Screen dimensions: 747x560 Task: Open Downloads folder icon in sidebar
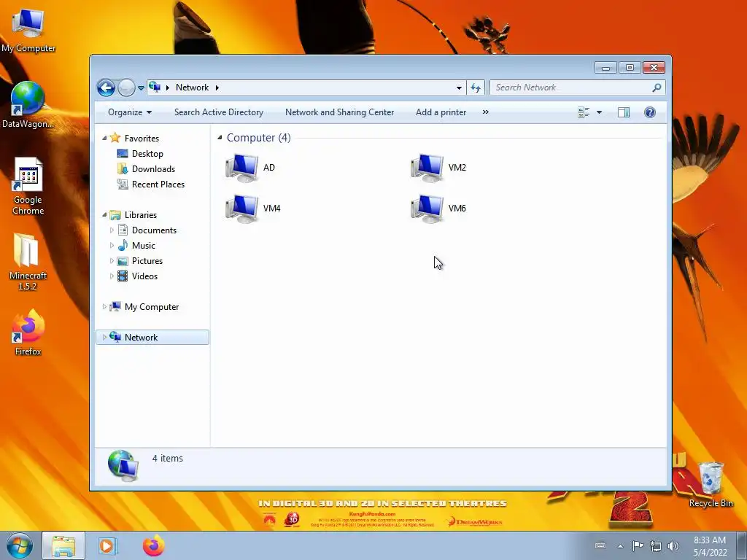[x=123, y=169]
